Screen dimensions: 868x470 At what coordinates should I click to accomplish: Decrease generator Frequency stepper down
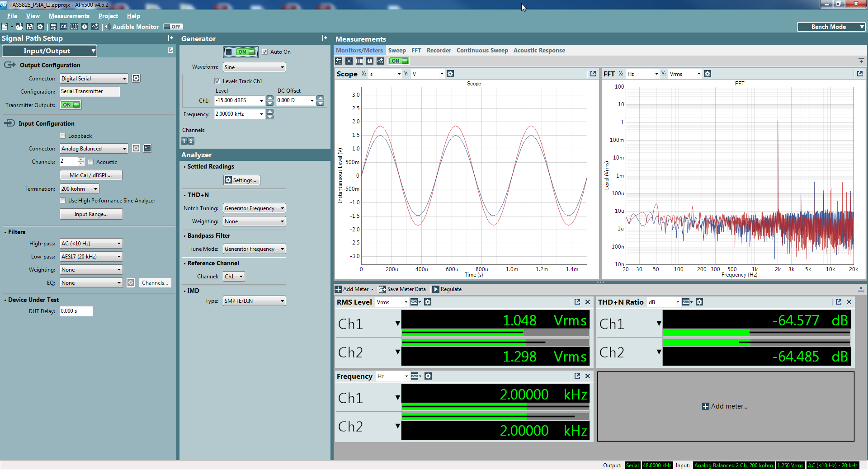[x=270, y=117]
